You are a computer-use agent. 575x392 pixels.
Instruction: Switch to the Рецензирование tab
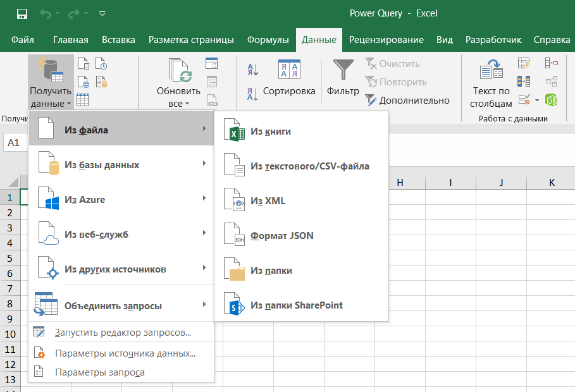(386, 40)
